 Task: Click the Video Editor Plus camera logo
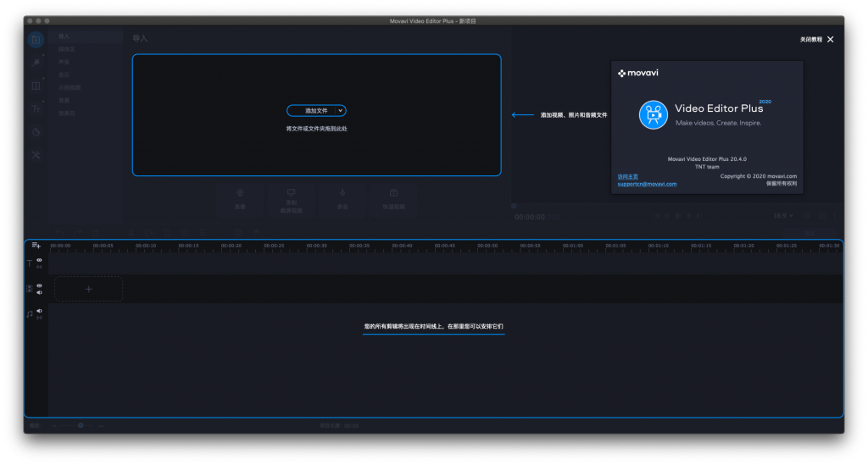(x=654, y=115)
